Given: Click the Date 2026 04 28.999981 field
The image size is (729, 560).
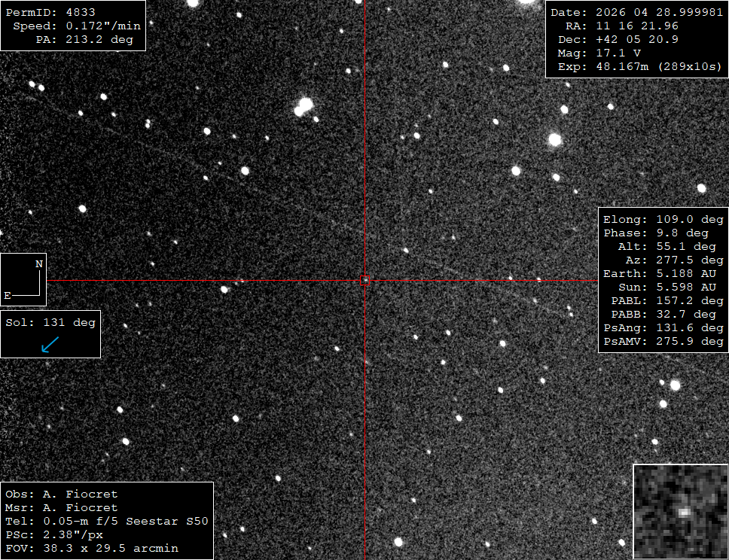Looking at the screenshot, I should (636, 12).
